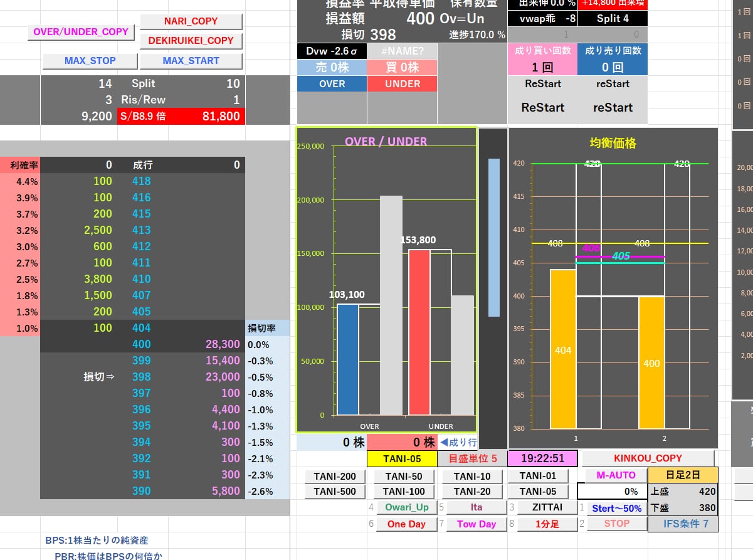Screen dimensions: 753x560
Task: Click the Stert～50% button
Action: (x=617, y=509)
